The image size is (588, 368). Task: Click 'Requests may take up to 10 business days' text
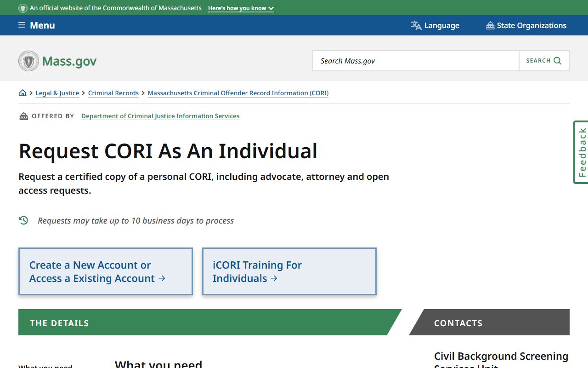pyautogui.click(x=136, y=221)
